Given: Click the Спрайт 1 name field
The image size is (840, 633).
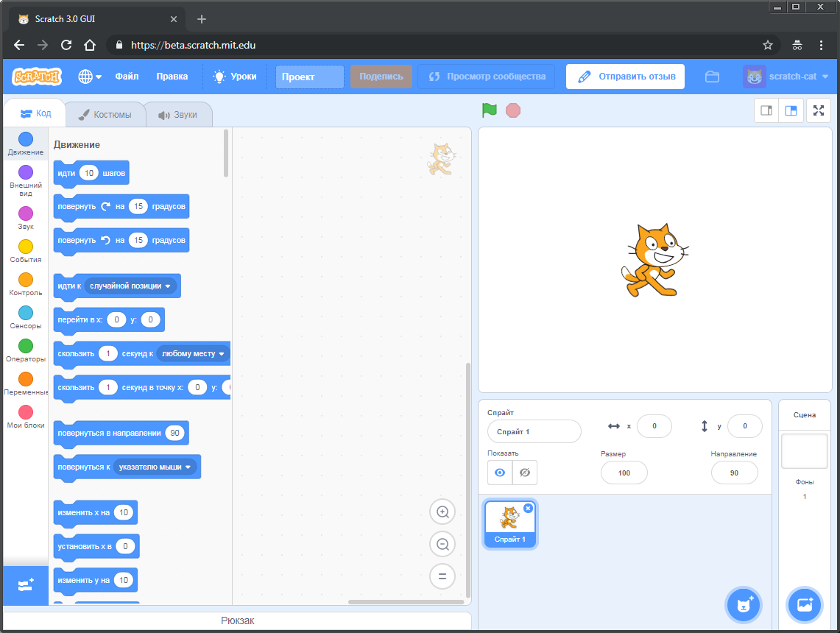Looking at the screenshot, I should click(534, 431).
